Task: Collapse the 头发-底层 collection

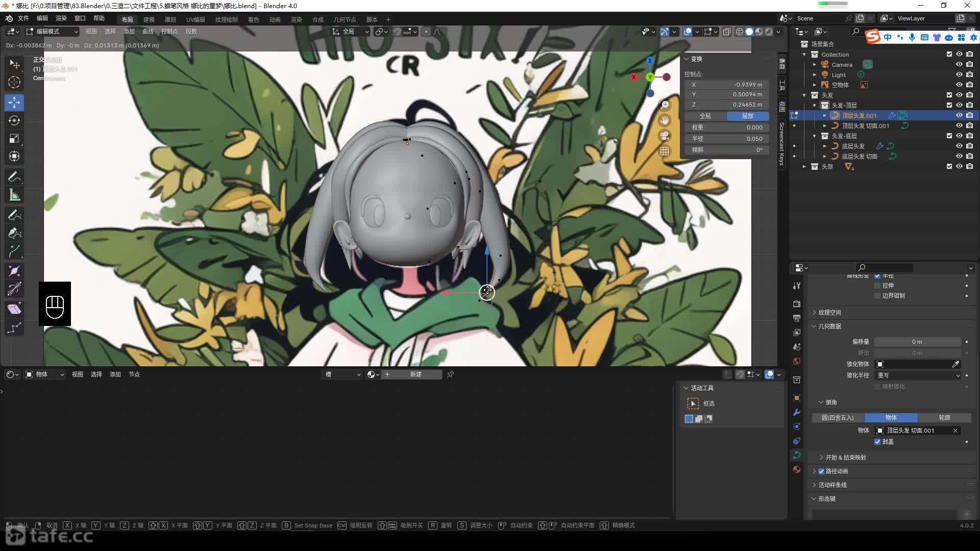Action: click(815, 136)
